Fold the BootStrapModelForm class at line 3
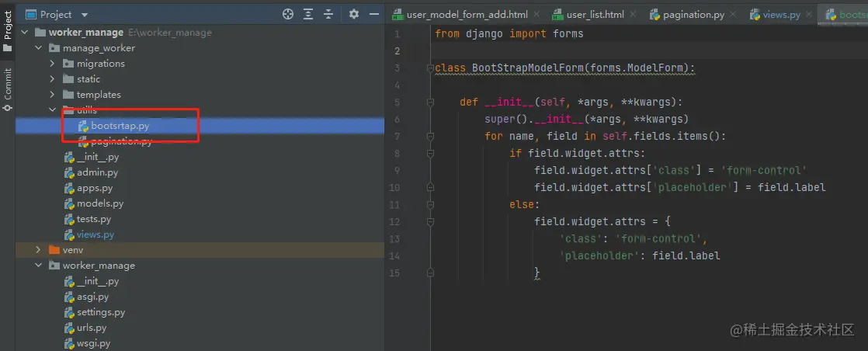The image size is (868, 351). pyautogui.click(x=429, y=68)
